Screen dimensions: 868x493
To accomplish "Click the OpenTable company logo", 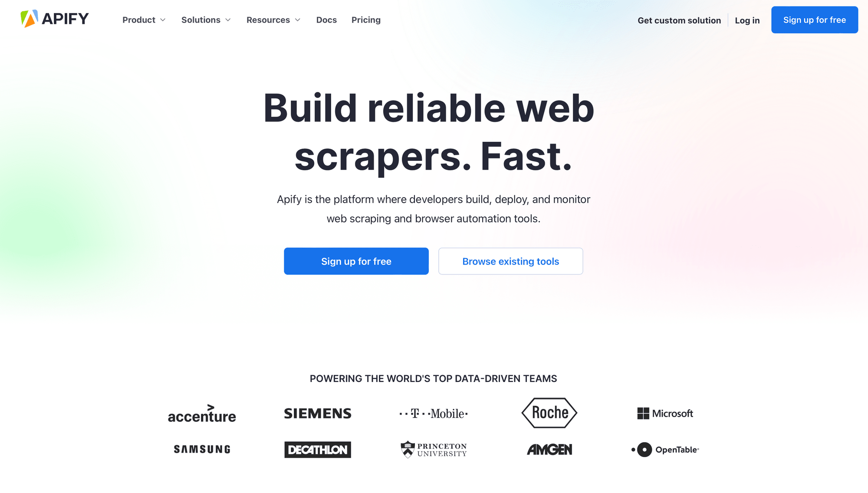I will coord(665,450).
